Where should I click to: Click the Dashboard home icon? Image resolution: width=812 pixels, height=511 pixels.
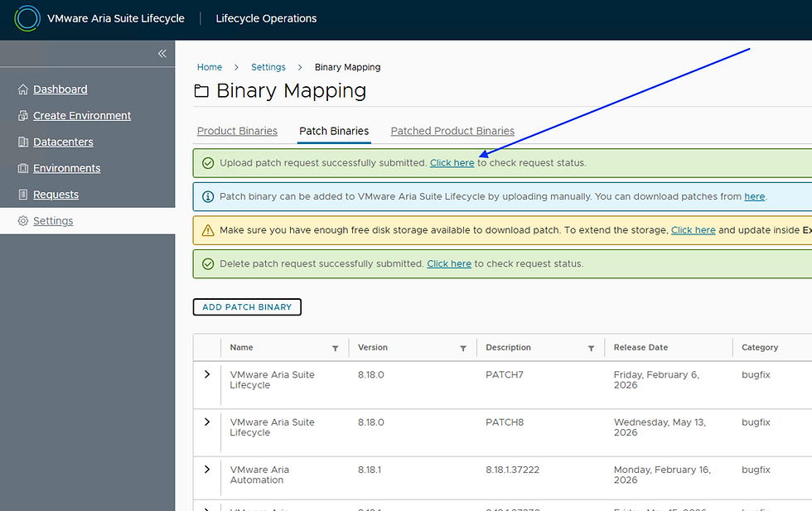point(23,89)
